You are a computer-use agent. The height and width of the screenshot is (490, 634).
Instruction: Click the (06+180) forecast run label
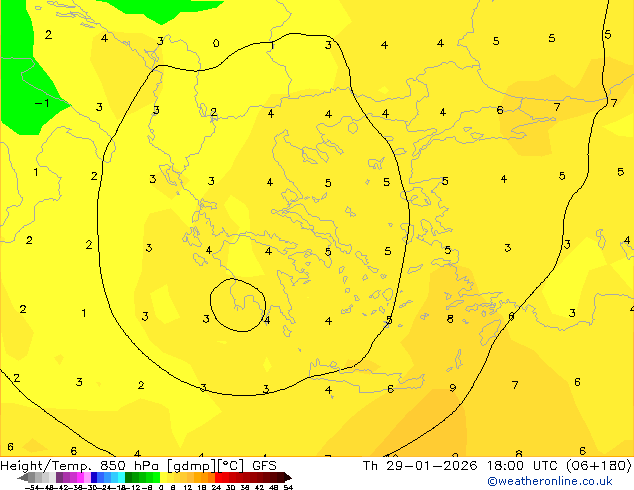(598, 466)
